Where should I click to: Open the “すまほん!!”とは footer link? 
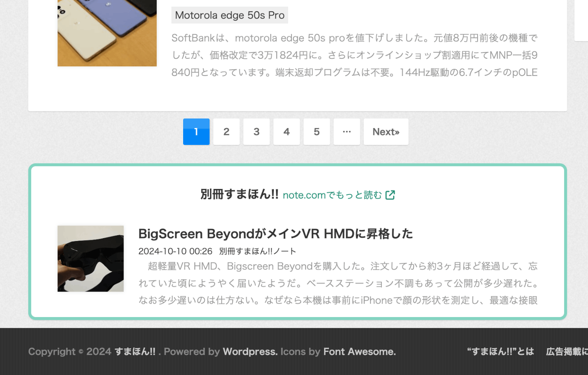click(501, 351)
